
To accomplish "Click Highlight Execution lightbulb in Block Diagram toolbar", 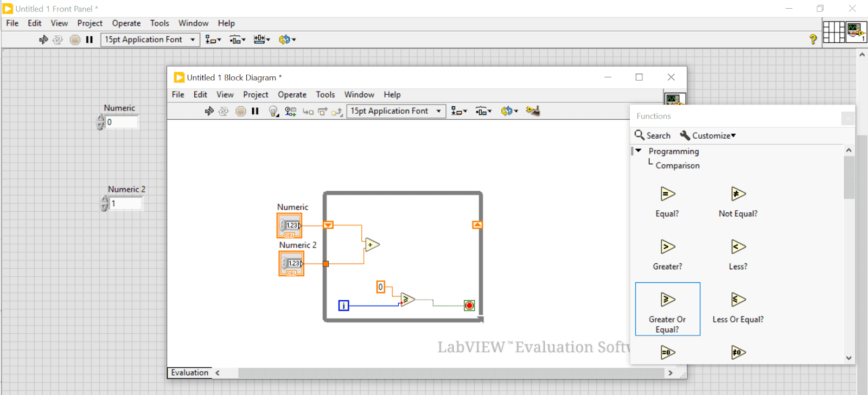I will click(273, 111).
